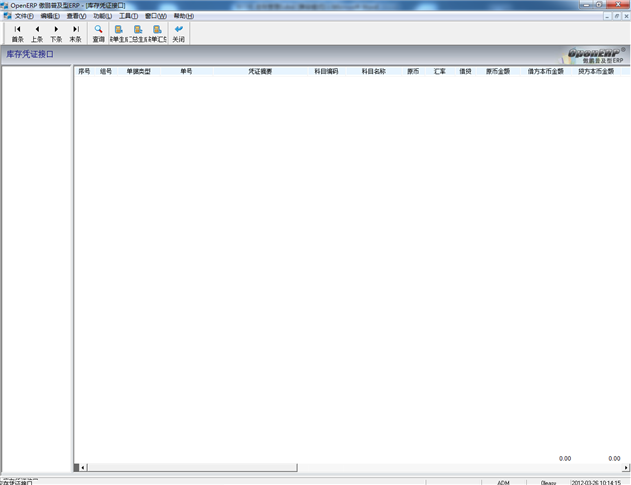
Task: Click the 凭证摘要 column header
Action: 260,72
